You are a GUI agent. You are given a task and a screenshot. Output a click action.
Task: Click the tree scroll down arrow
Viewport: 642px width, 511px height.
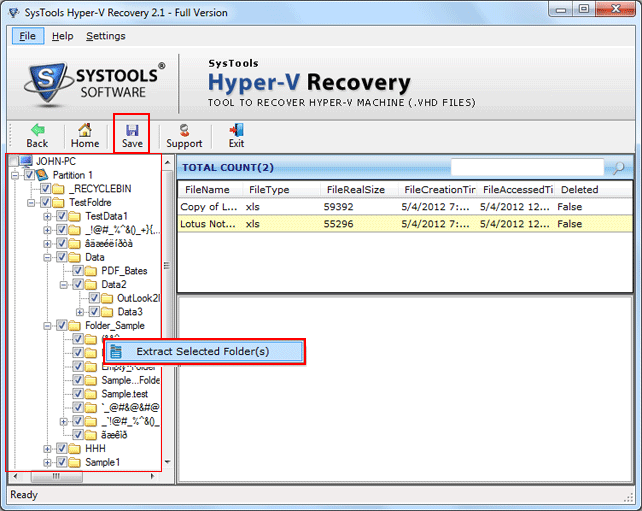(x=167, y=462)
